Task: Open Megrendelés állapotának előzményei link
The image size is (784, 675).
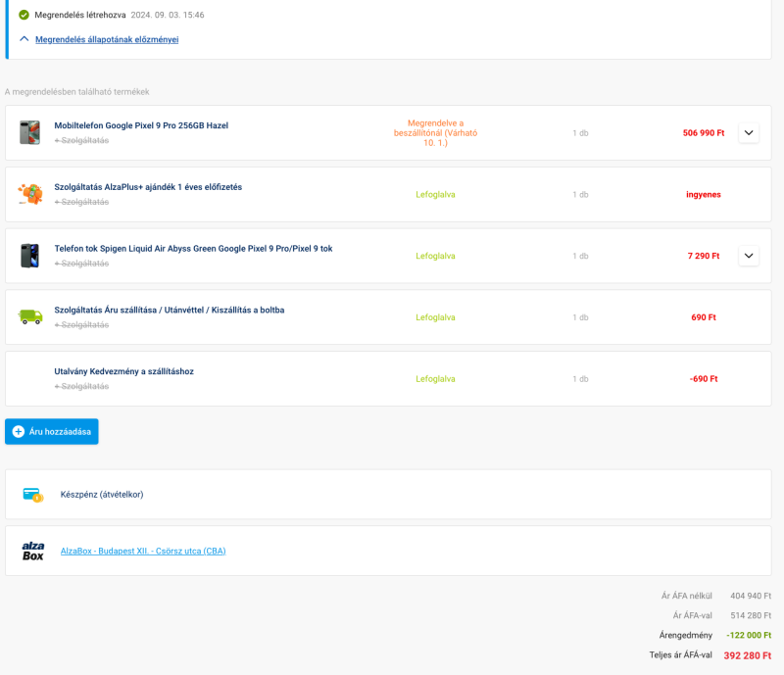Action: [107, 39]
